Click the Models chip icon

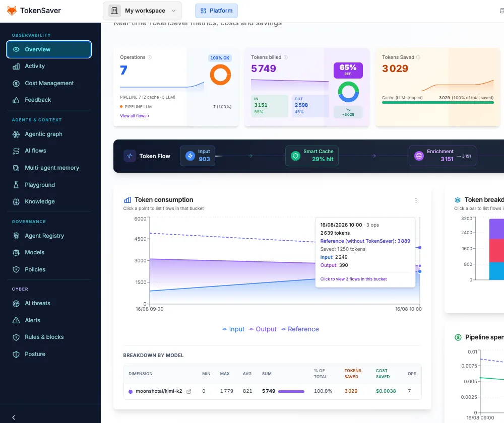[x=16, y=252]
